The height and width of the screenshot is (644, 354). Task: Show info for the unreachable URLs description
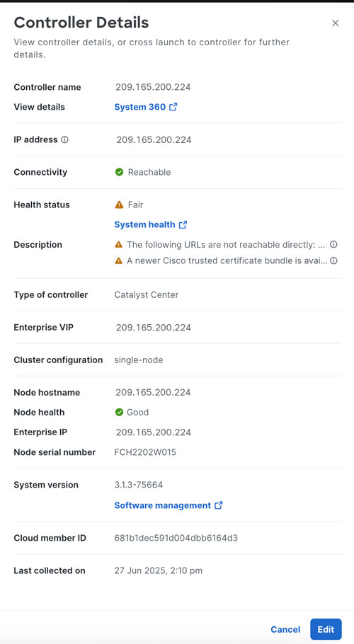click(334, 244)
